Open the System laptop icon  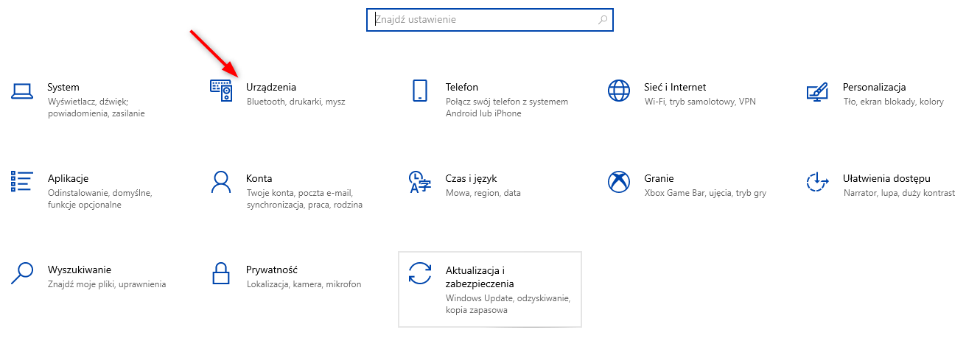[x=22, y=91]
